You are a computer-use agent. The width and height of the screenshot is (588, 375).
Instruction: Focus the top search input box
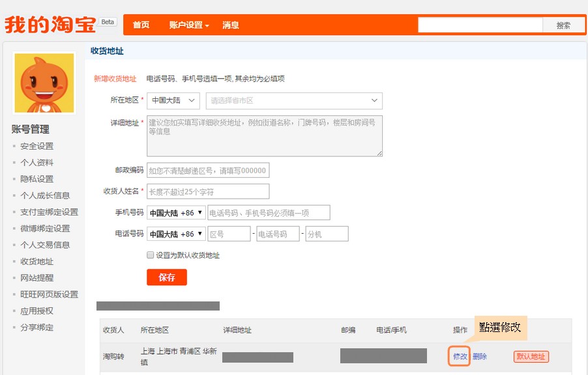coord(480,25)
